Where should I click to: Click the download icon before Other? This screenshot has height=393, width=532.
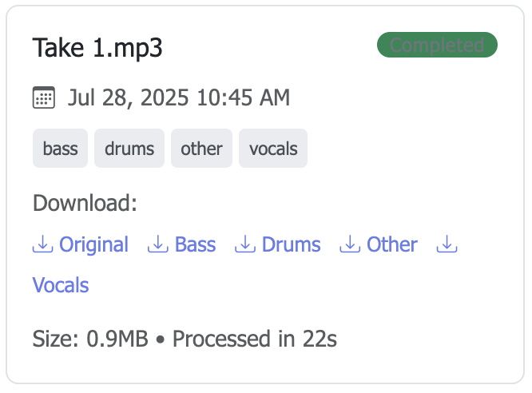[349, 244]
